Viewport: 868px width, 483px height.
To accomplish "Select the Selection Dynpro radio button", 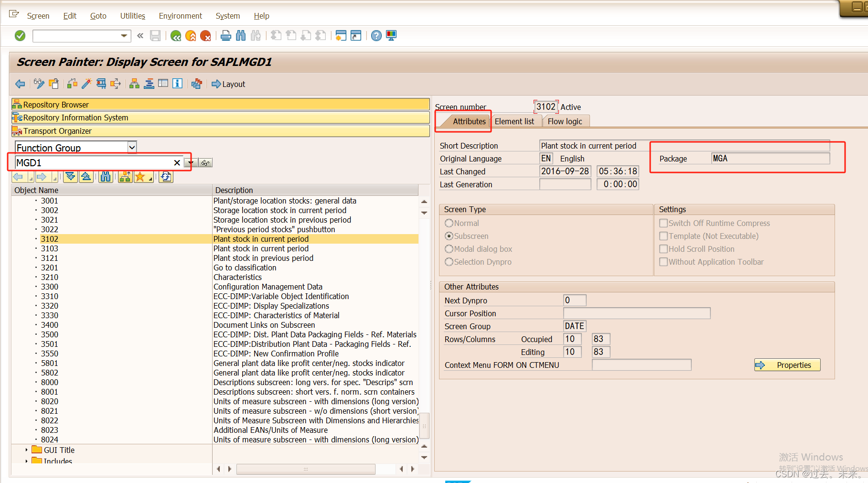I will tap(449, 262).
